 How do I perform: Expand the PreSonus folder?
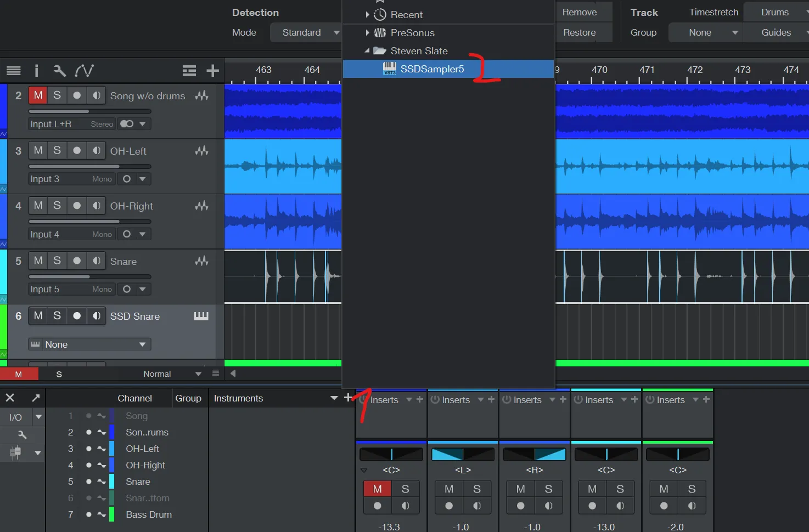pyautogui.click(x=367, y=33)
